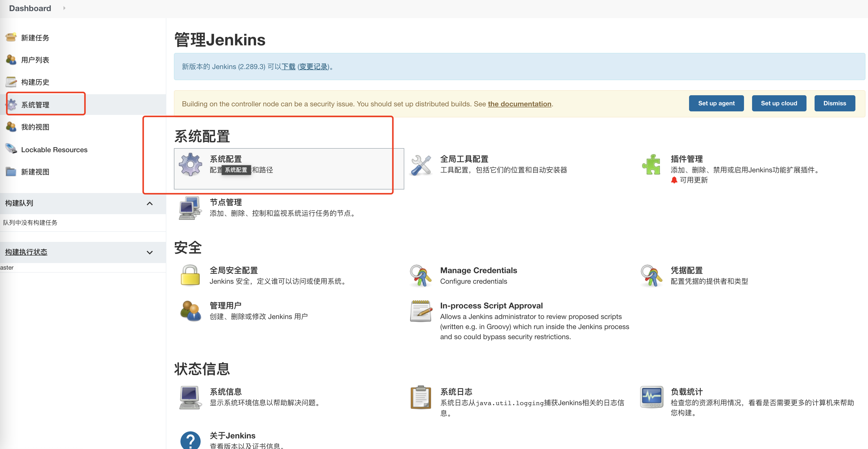Open the 系统日志 title link

click(456, 392)
